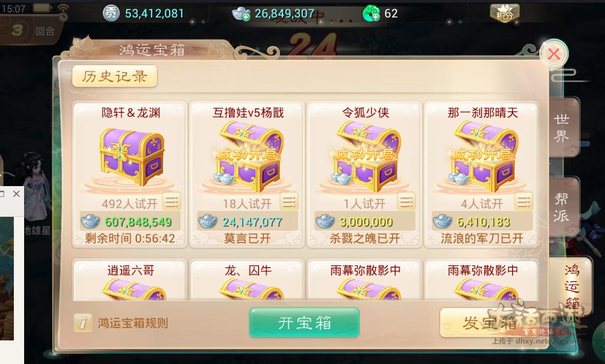Viewport: 605px width, 364px height.
Task: Open the 积分 star badge icon
Action: tap(504, 13)
